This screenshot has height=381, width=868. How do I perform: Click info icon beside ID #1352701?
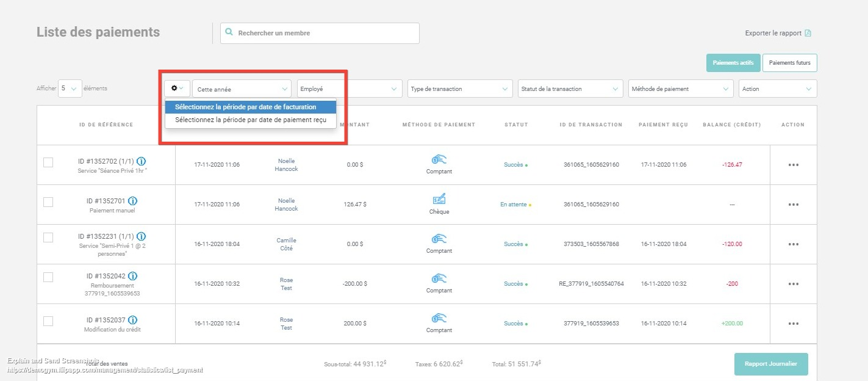pos(132,201)
